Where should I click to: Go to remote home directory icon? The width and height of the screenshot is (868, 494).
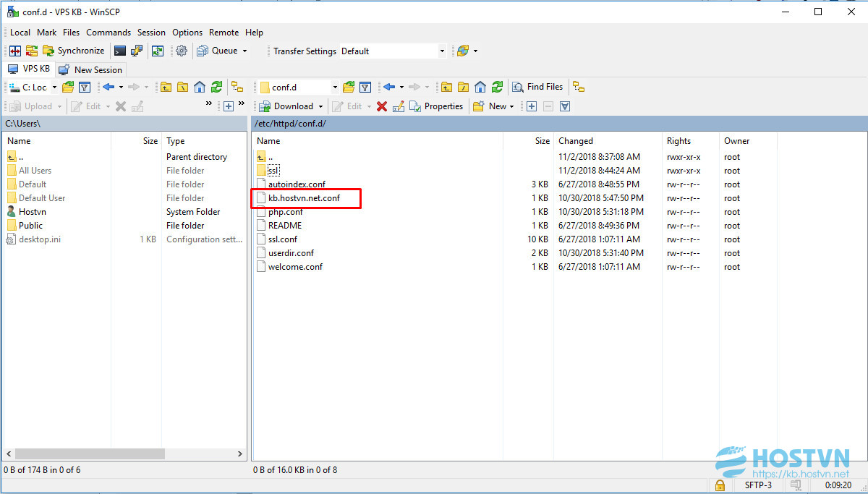pos(480,87)
